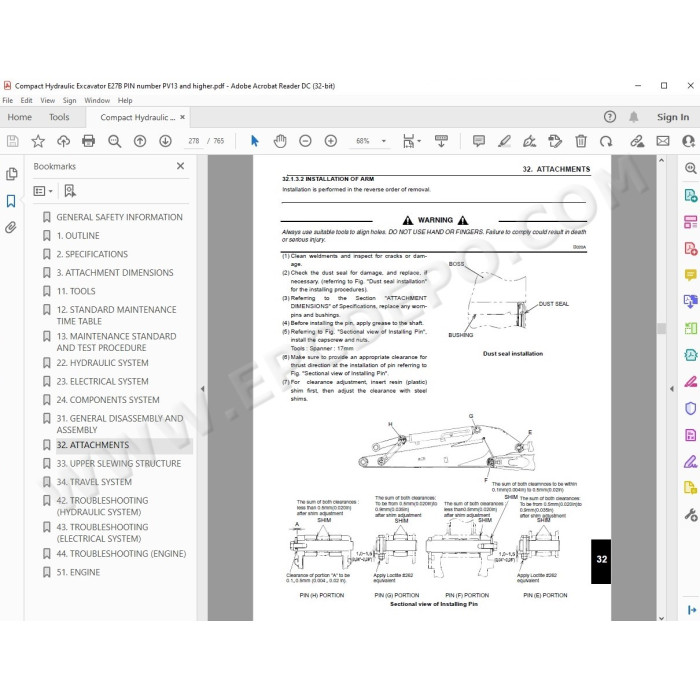Open Export PDF tool in right pane
Image resolution: width=700 pixels, height=700 pixels.
[x=690, y=195]
